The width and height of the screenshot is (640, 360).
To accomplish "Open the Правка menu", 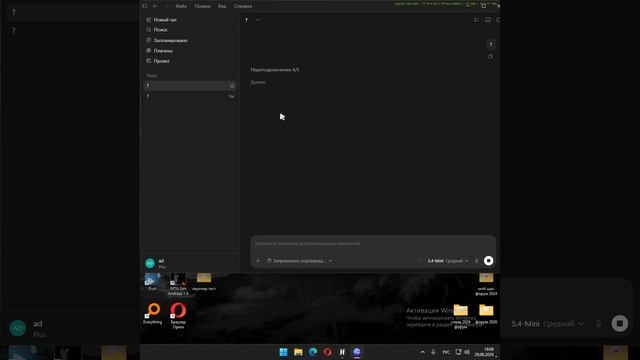I will (202, 6).
